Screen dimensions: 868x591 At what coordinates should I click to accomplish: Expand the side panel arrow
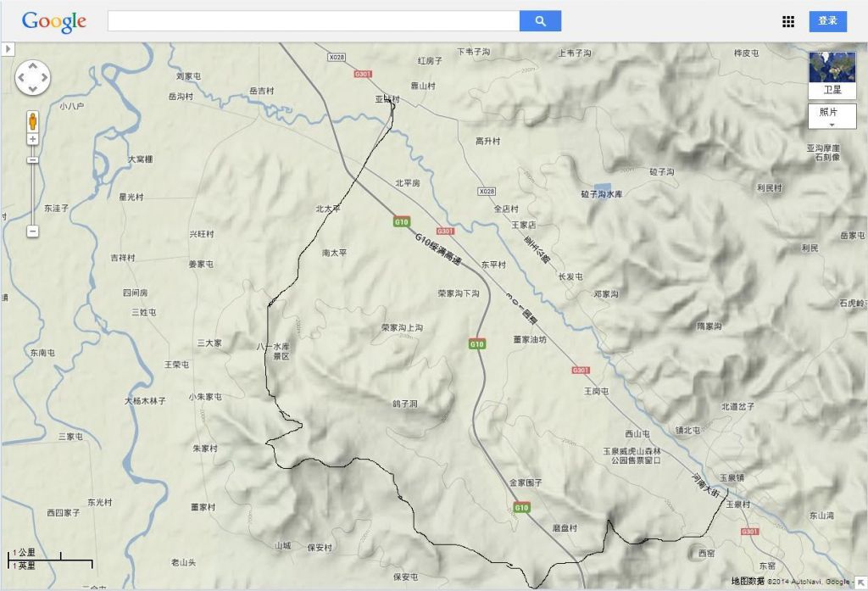coord(8,48)
